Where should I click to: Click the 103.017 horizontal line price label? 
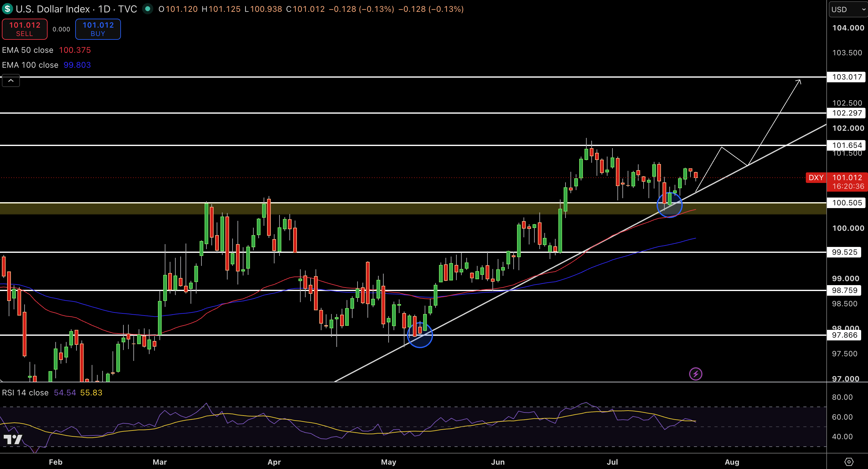[847, 77]
